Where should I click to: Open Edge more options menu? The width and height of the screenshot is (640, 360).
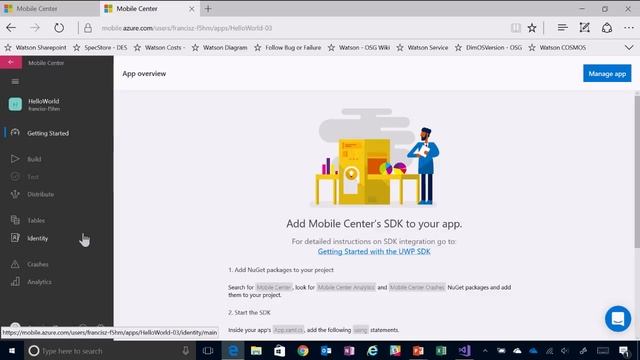(629, 28)
